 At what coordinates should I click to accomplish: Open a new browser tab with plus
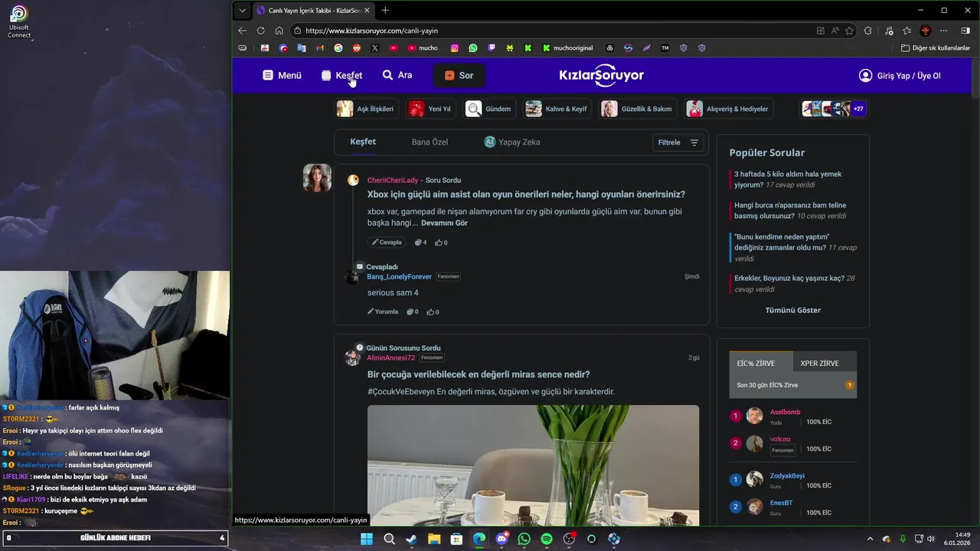point(385,10)
